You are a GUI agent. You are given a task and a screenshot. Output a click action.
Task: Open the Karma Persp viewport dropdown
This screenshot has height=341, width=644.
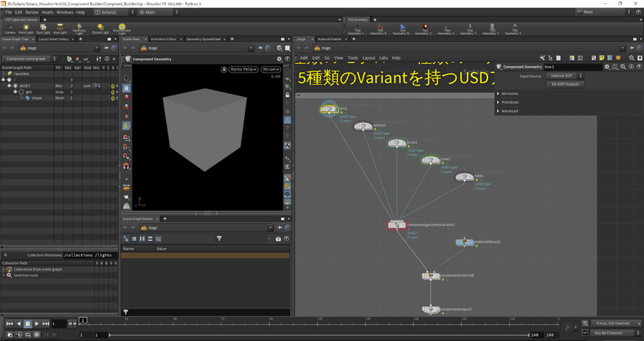pyautogui.click(x=244, y=69)
